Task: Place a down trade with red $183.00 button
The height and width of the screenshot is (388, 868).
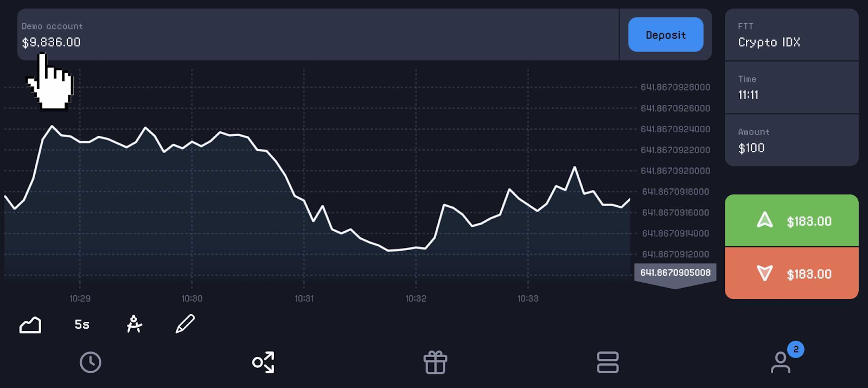Action: [x=791, y=273]
